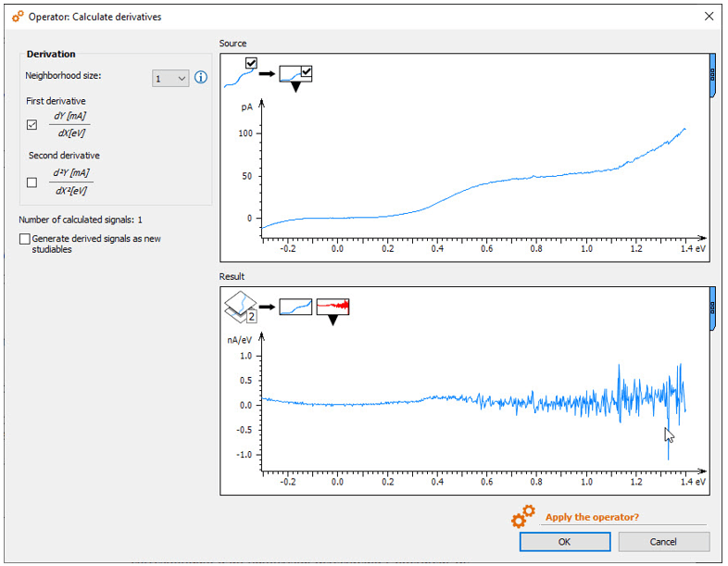Confirm with the OK button

pyautogui.click(x=565, y=541)
